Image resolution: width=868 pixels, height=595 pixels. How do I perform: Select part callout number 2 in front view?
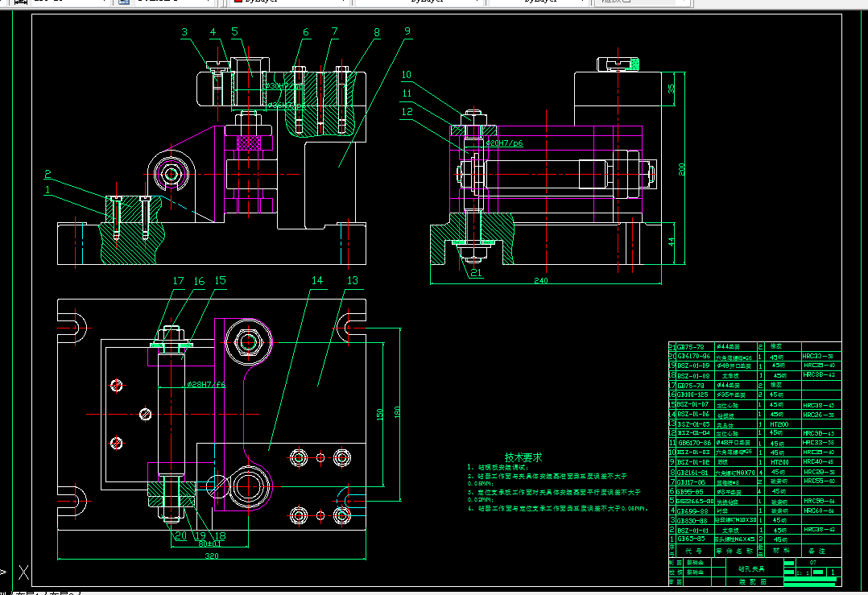pyautogui.click(x=48, y=175)
